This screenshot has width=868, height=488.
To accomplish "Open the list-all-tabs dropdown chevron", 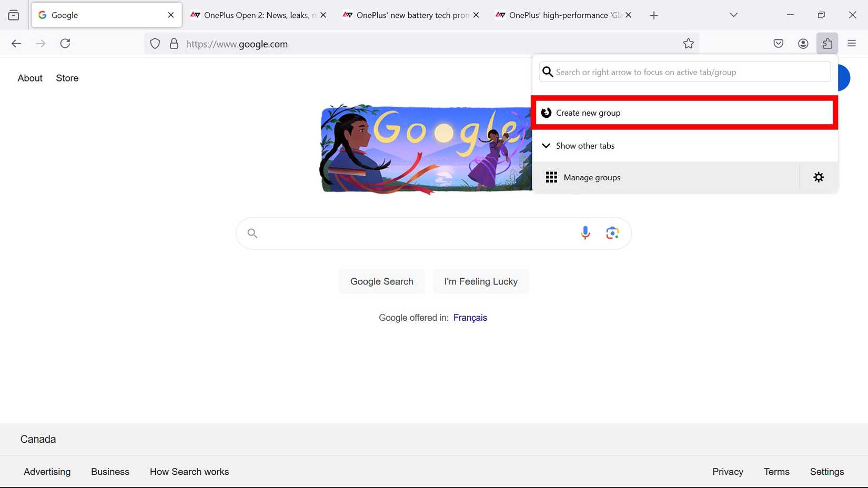I will click(733, 15).
